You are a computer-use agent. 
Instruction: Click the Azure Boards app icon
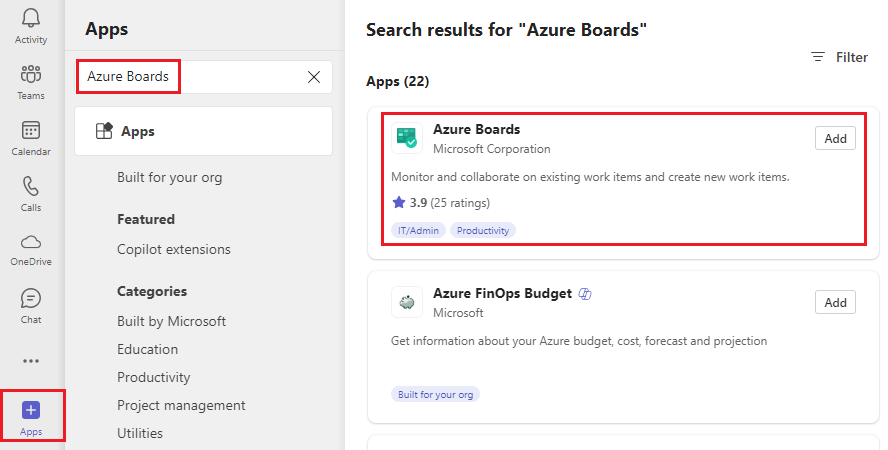(x=407, y=139)
